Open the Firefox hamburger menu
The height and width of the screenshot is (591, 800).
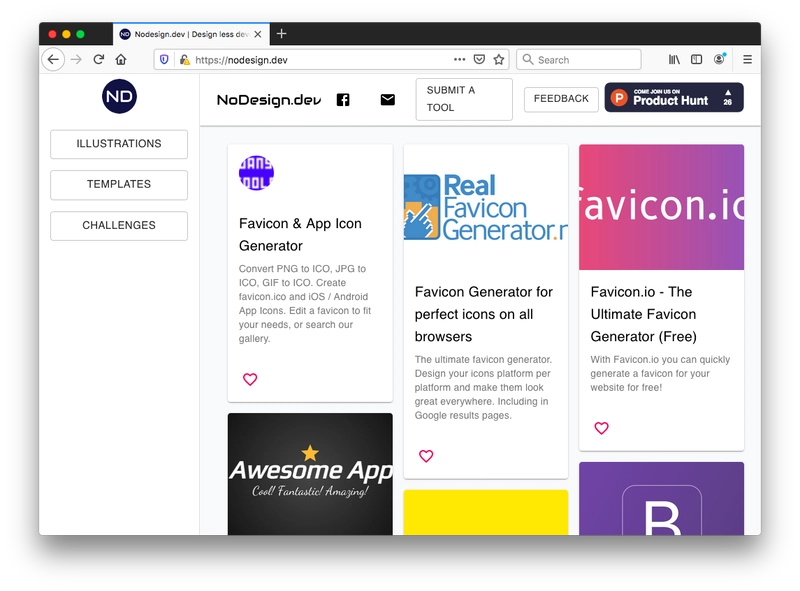(x=747, y=60)
